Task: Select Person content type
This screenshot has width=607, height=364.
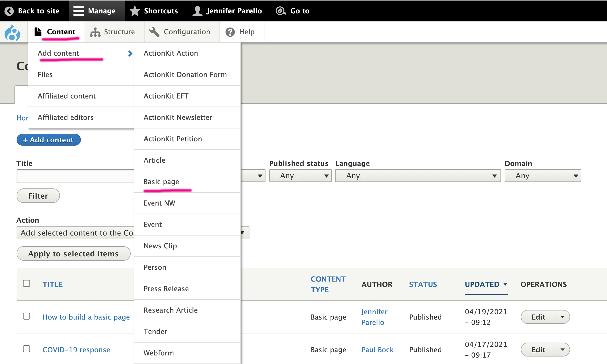Action: pos(187,267)
